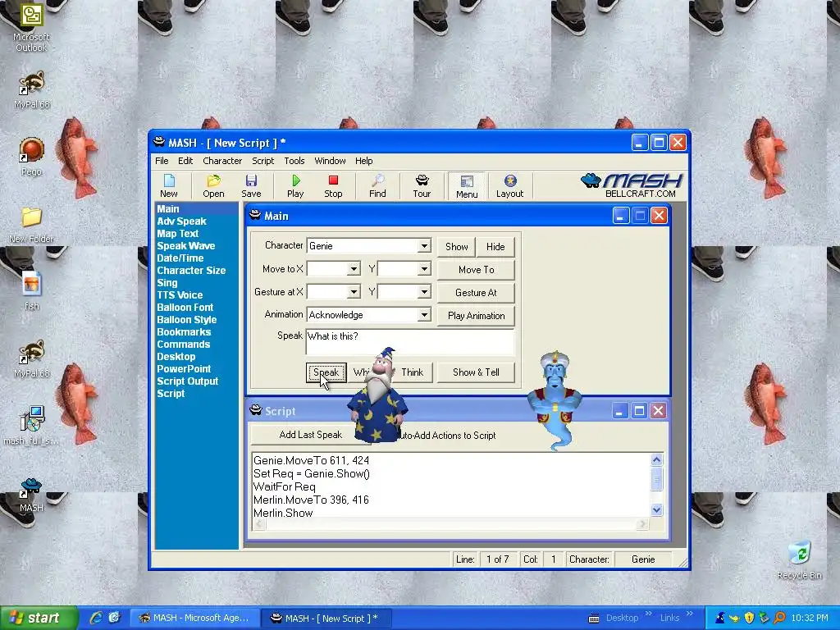
Task: Click the Windows Start button
Action: click(39, 618)
